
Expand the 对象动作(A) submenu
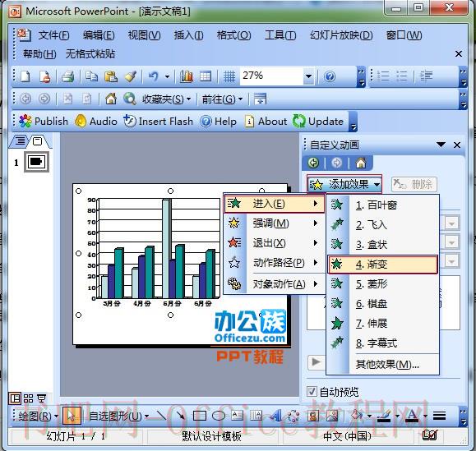click(274, 284)
